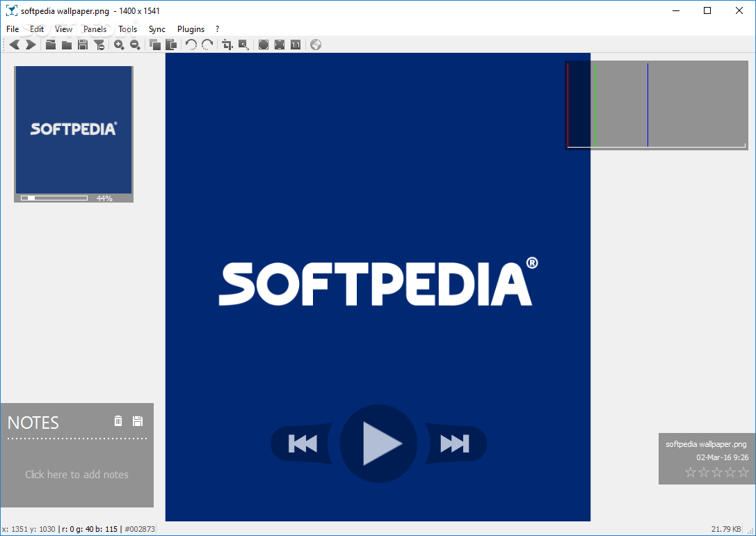
Task: Save notes with floppy icon in Notes panel
Action: click(x=138, y=420)
